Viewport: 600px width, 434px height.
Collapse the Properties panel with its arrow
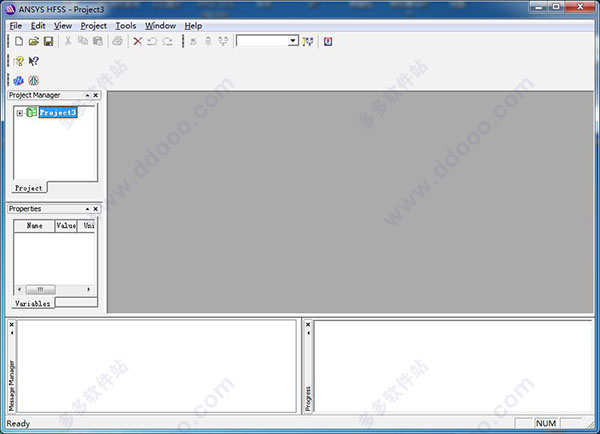[87, 209]
